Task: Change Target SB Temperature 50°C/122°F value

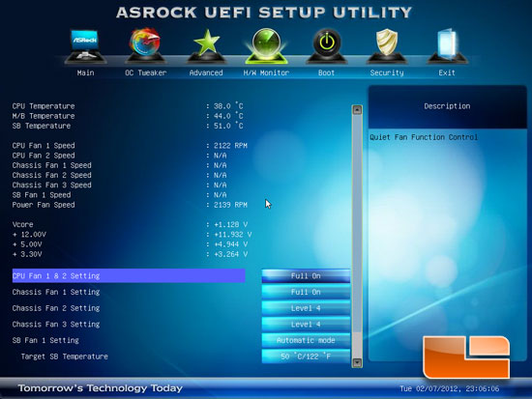Action: [x=306, y=356]
